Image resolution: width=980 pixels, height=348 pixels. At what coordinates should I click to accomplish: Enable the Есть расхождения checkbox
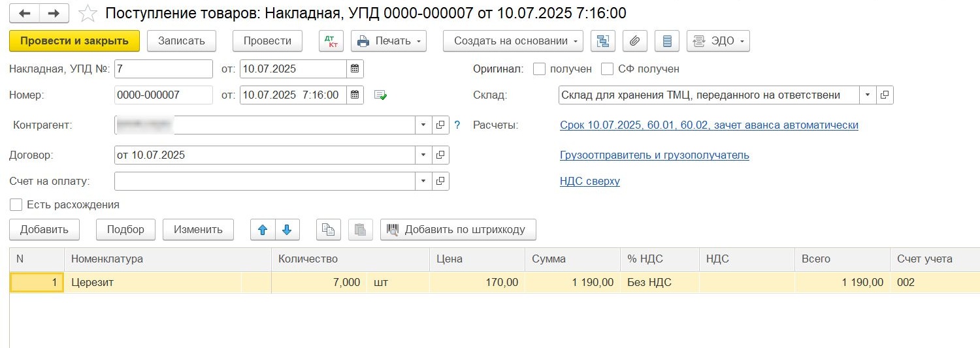pyautogui.click(x=16, y=204)
